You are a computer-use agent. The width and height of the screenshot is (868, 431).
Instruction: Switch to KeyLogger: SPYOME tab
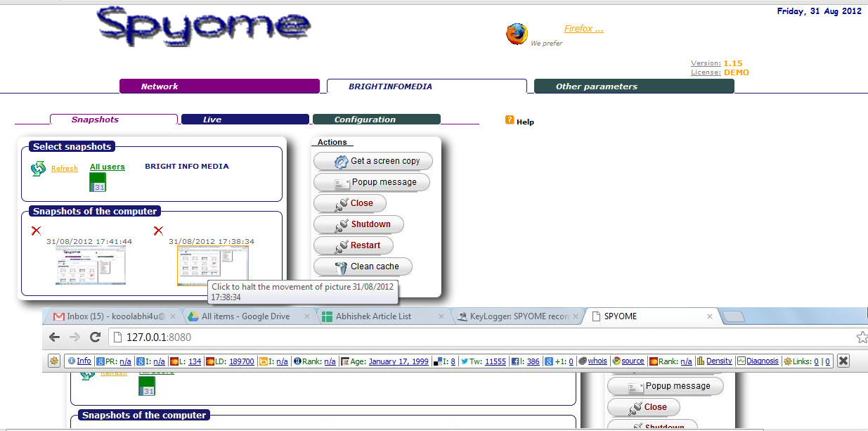point(515,316)
